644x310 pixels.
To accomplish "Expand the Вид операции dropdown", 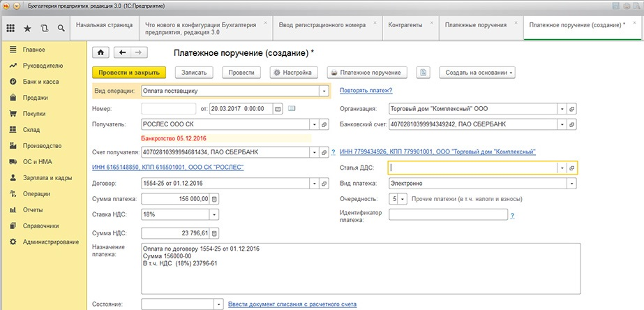I will (x=324, y=91).
